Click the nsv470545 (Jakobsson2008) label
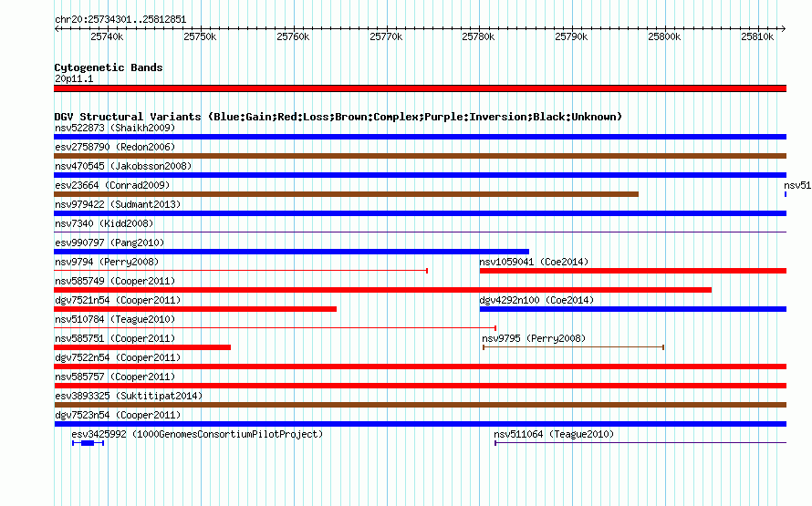 click(x=123, y=166)
